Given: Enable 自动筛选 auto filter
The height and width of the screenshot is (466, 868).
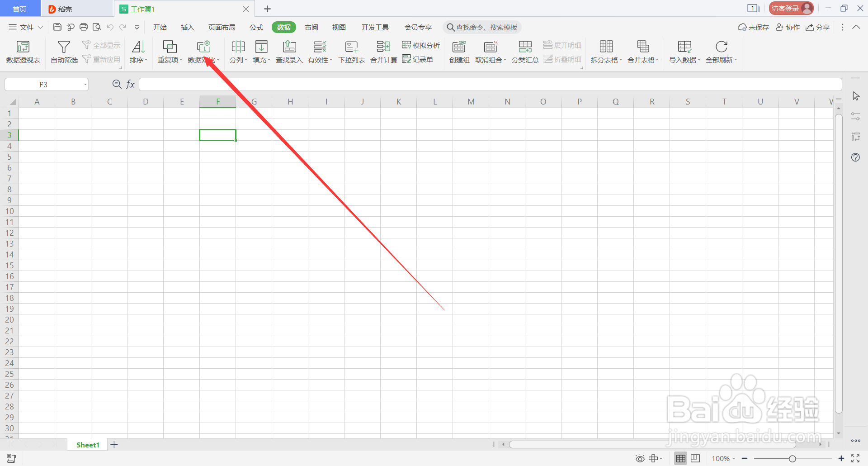Looking at the screenshot, I should click(64, 52).
